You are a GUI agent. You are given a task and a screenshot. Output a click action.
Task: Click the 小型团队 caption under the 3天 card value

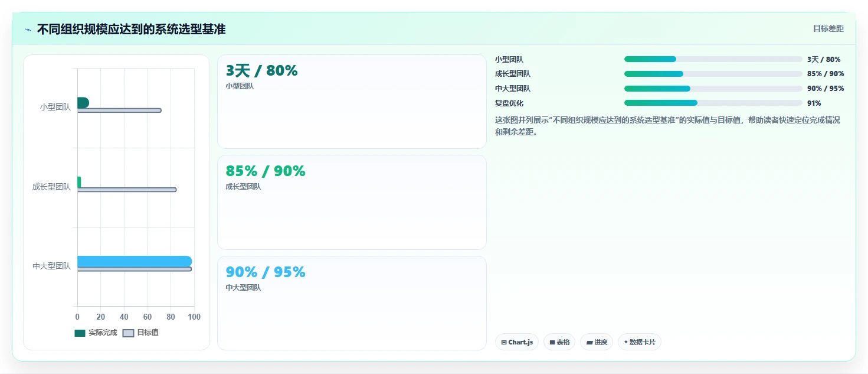click(240, 86)
